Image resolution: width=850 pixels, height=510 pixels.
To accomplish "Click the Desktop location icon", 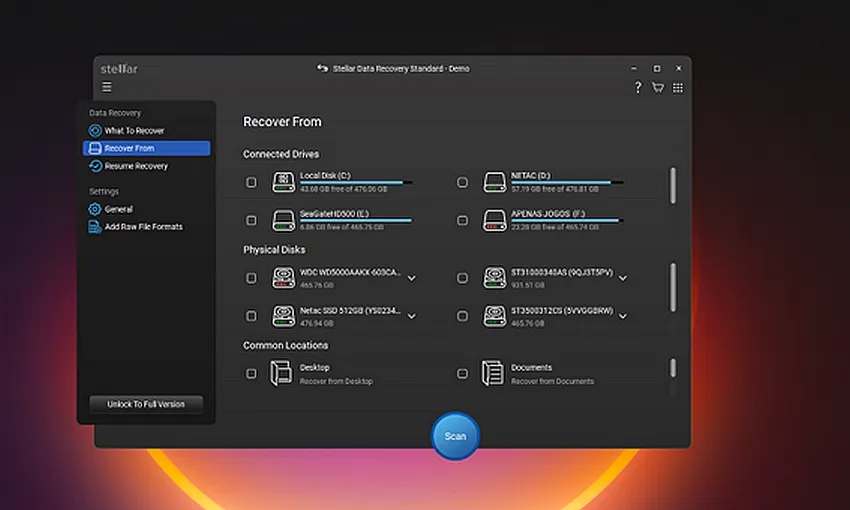I will pyautogui.click(x=281, y=373).
